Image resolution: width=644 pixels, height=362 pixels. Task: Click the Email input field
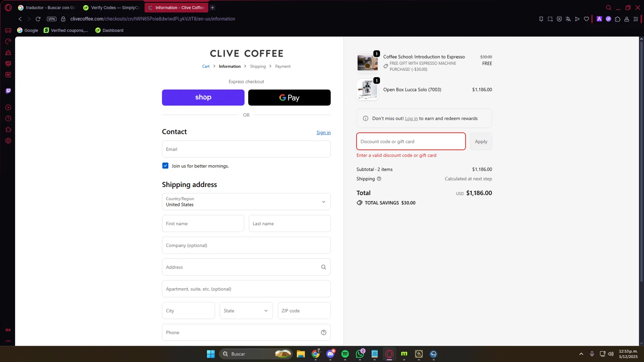pyautogui.click(x=246, y=149)
